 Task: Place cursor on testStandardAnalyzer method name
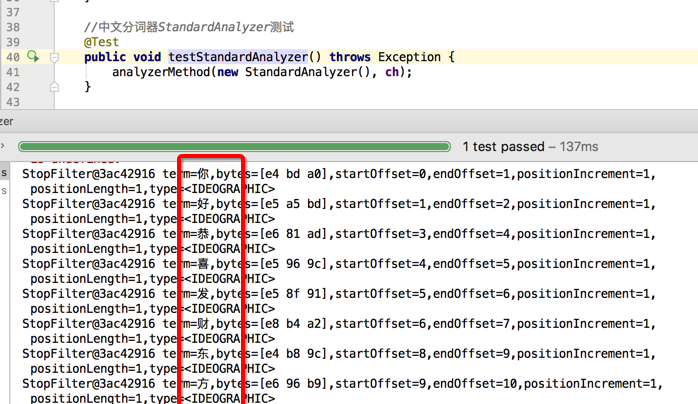coord(238,57)
